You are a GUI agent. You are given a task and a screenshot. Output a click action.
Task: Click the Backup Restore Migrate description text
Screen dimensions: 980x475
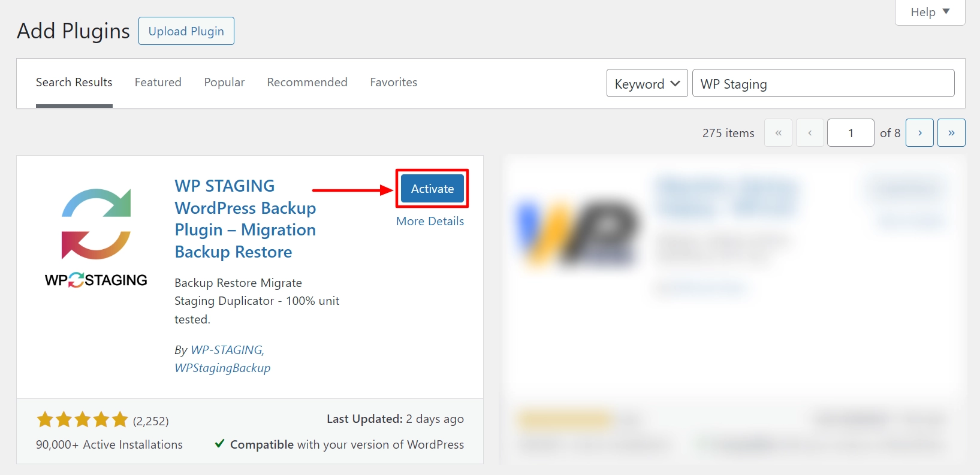click(257, 301)
